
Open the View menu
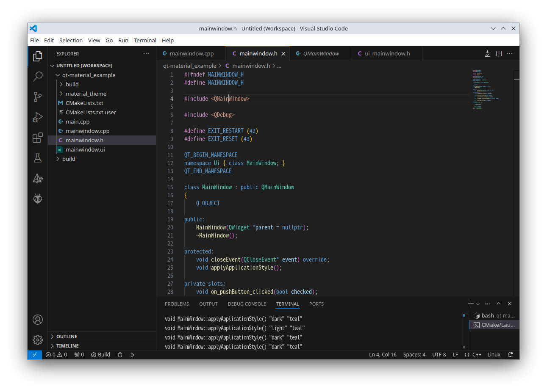click(94, 40)
